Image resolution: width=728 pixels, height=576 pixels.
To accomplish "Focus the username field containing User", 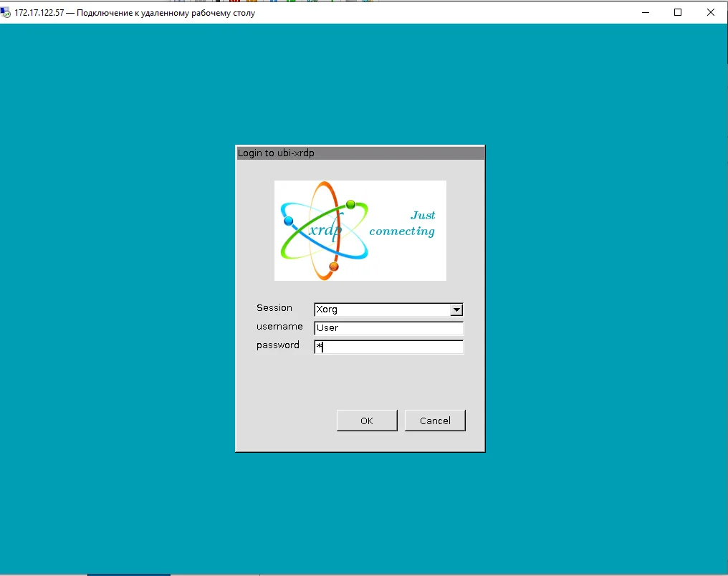I will [388, 328].
